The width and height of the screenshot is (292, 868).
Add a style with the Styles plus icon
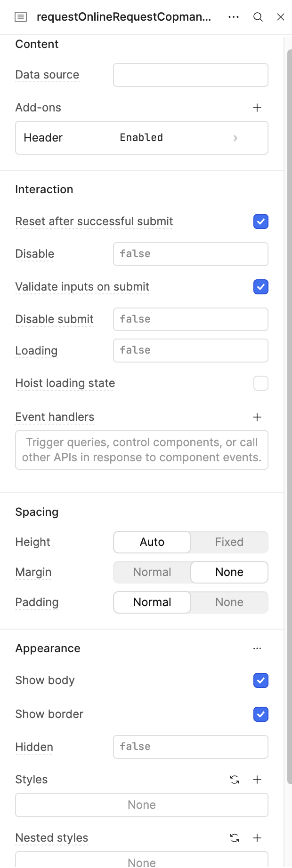tap(257, 780)
